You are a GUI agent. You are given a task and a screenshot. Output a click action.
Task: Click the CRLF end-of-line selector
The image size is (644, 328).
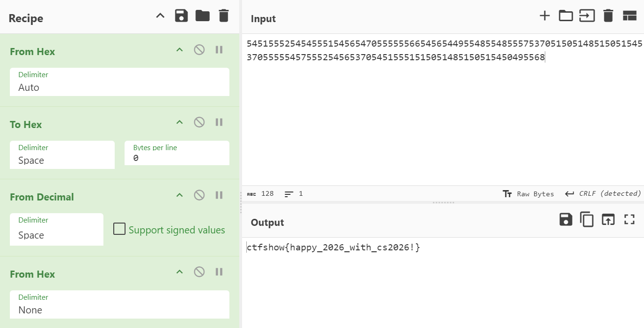[x=603, y=194]
